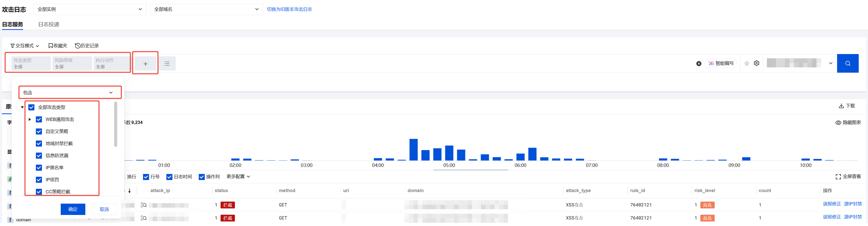This screenshot has height=226, width=868.
Task: Click 误报修正 in the first log row
Action: [x=832, y=204]
